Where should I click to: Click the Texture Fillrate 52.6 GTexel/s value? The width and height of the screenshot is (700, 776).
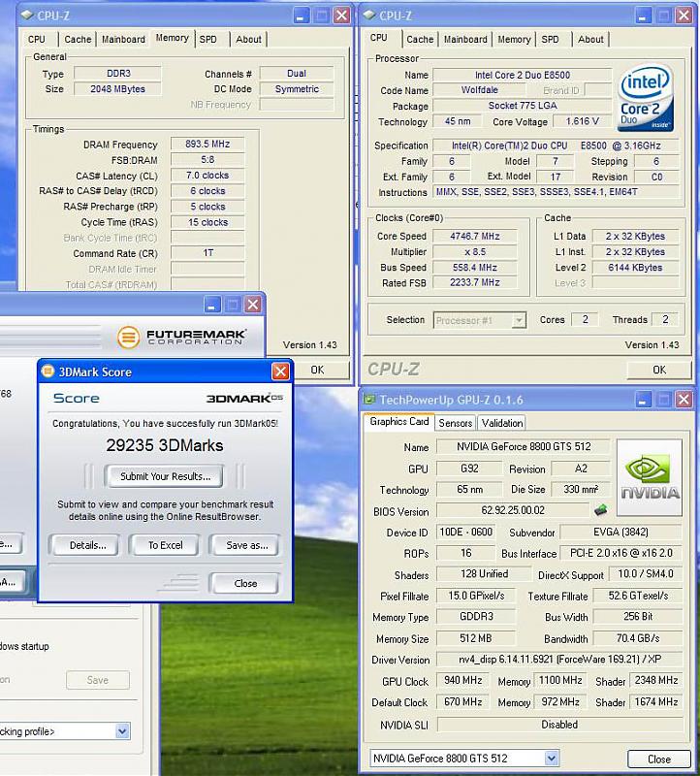coord(638,596)
